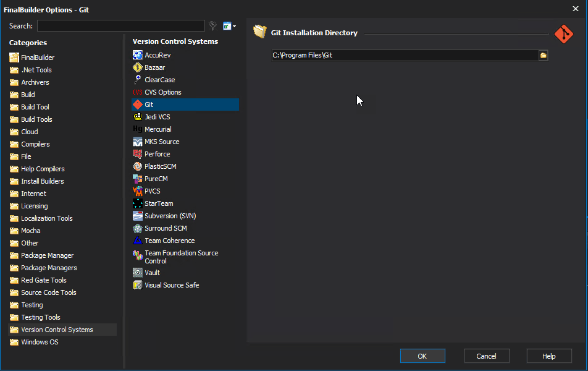588x371 pixels.
Task: Click the Perforce icon
Action: tap(137, 154)
